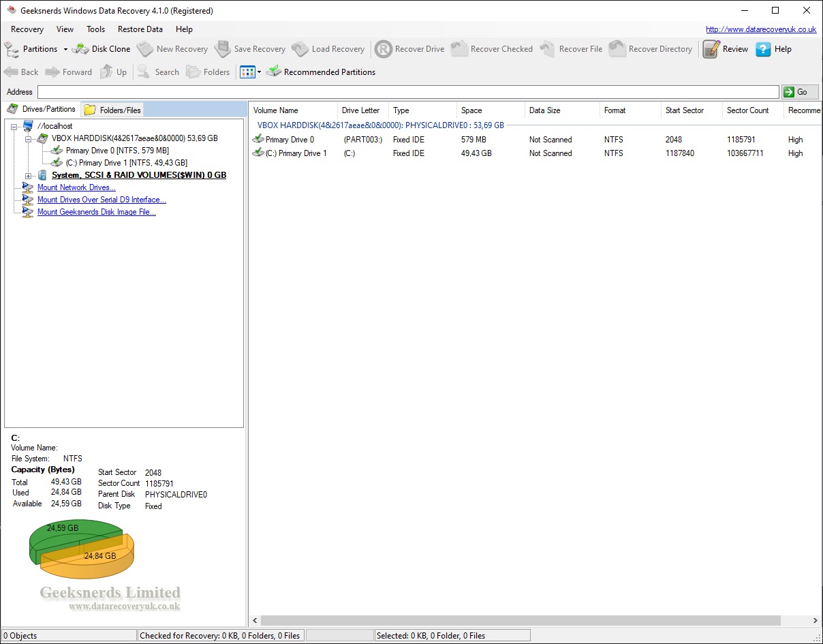
Task: Toggle the Folders view button
Action: coord(208,72)
